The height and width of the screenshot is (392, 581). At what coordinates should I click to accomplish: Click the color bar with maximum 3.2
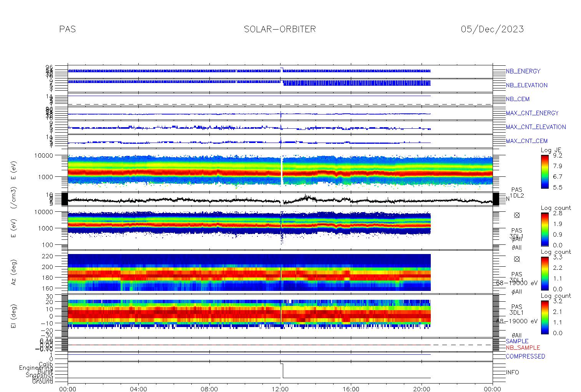pos(544,317)
